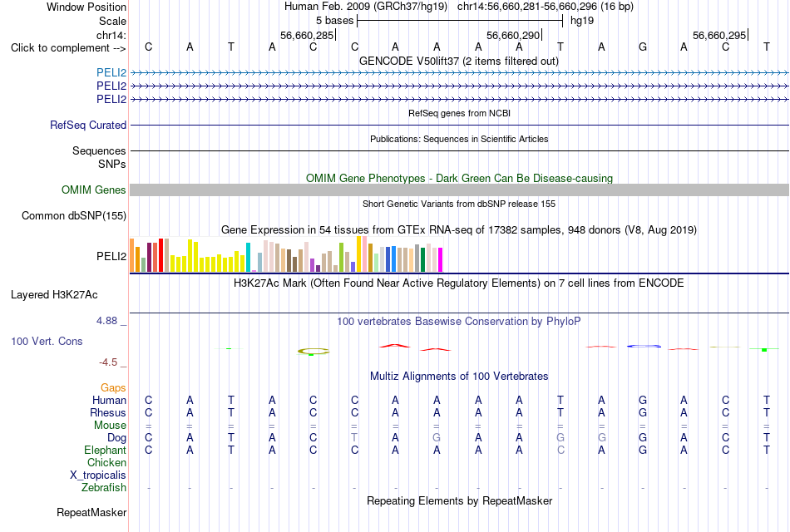
Task: Click the Rhesus species label
Action: (x=108, y=412)
